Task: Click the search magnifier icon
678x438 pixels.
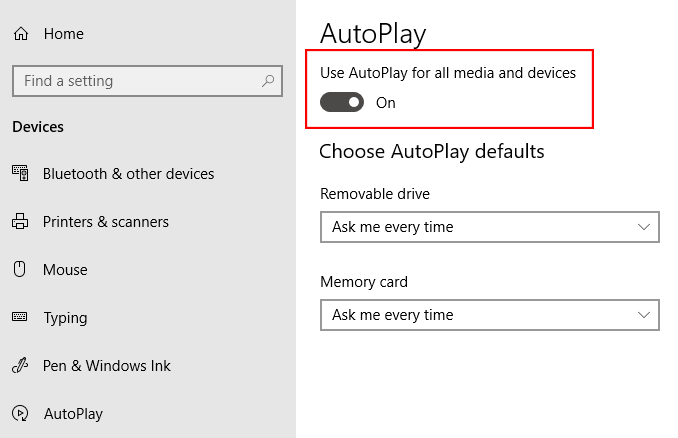Action: coord(267,81)
